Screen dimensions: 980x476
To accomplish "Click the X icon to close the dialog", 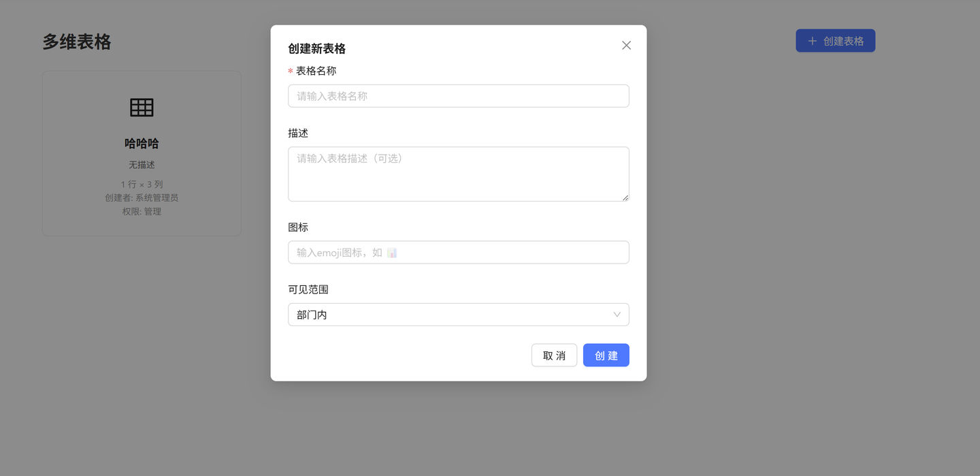I will tap(626, 45).
